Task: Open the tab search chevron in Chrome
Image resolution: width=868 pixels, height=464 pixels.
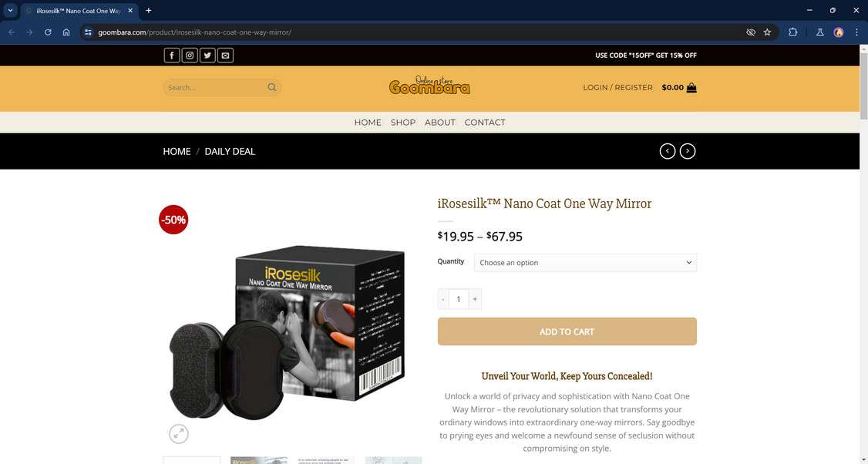Action: pyautogui.click(x=10, y=10)
